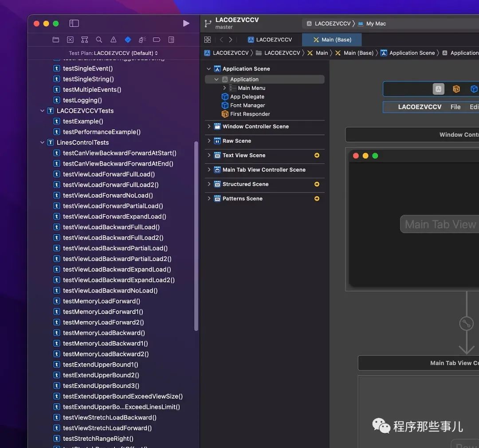Select testExample() test
The height and width of the screenshot is (448, 479).
click(x=83, y=122)
